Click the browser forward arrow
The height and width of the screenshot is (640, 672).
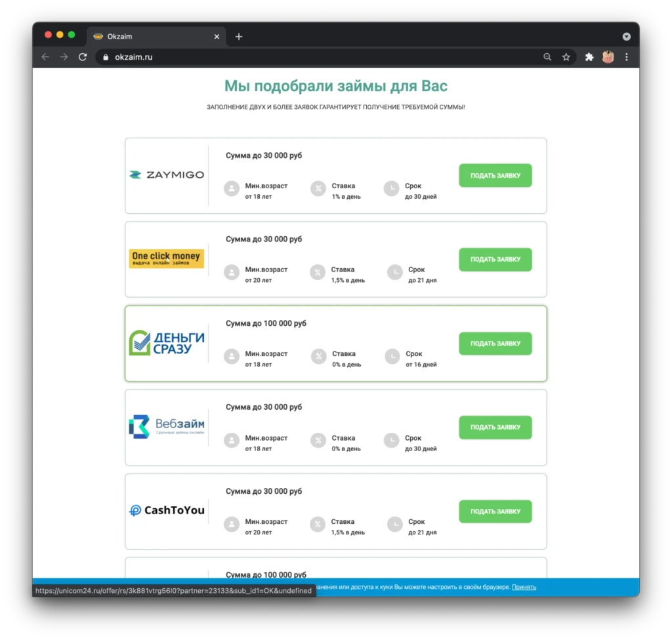click(64, 57)
